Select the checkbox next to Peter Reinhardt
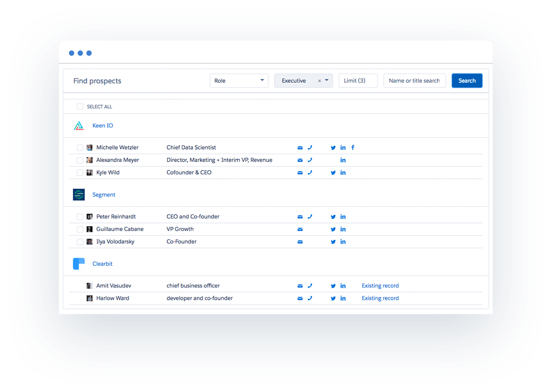Image resolution: width=552 pixels, height=392 pixels. [x=80, y=217]
